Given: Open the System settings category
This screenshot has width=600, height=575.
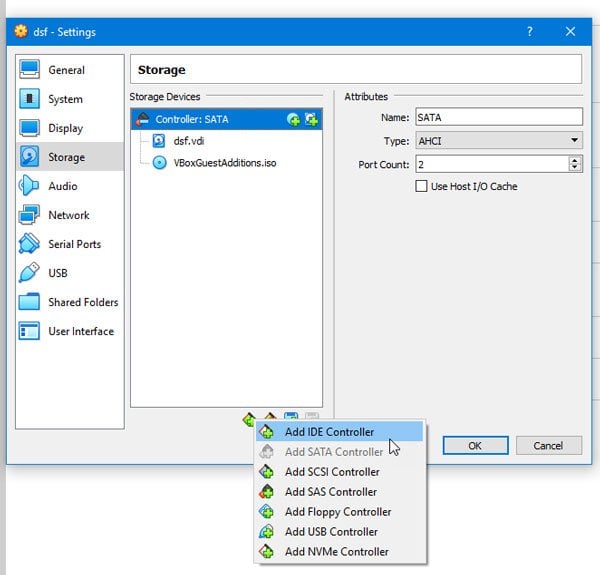Looking at the screenshot, I should tap(70, 99).
